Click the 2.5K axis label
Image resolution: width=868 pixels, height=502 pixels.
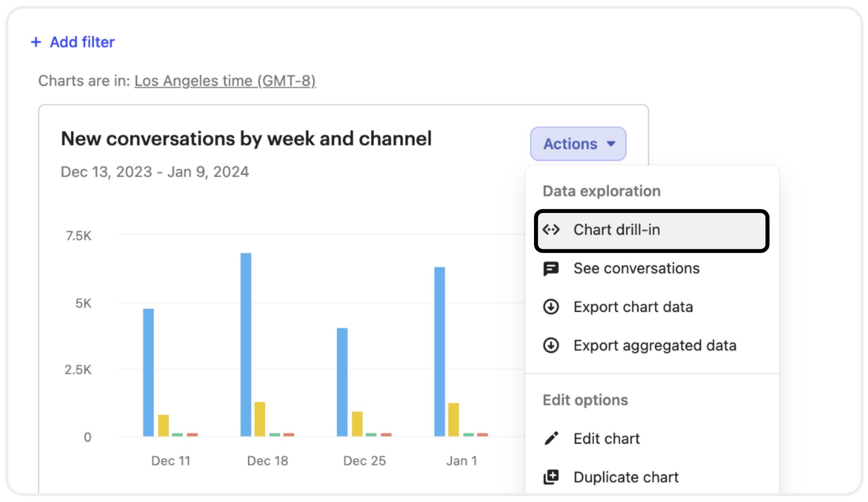pos(78,370)
